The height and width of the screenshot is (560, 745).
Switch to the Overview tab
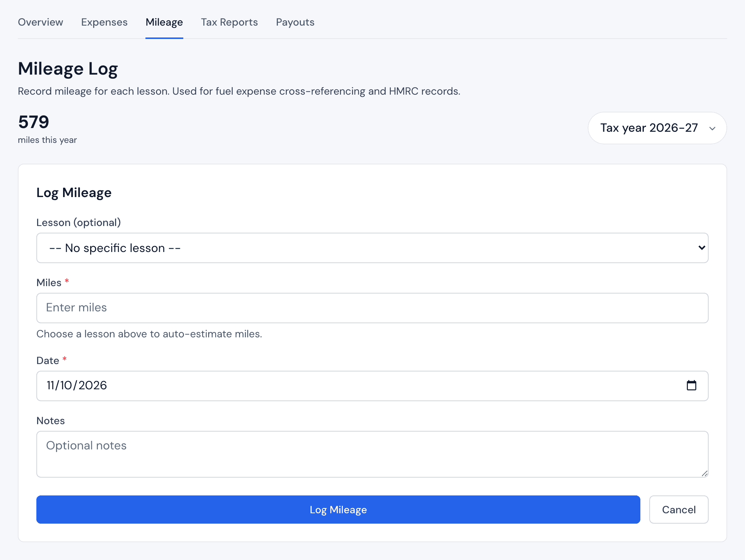pyautogui.click(x=40, y=22)
